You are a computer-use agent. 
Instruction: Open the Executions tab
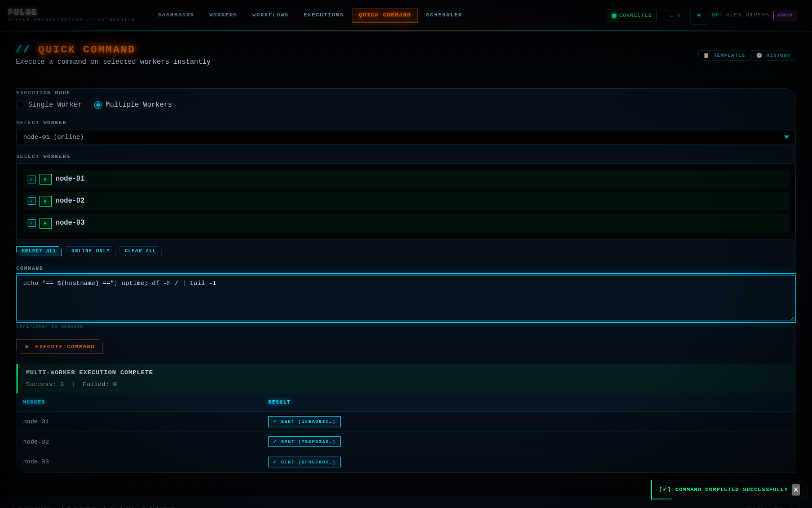(324, 15)
